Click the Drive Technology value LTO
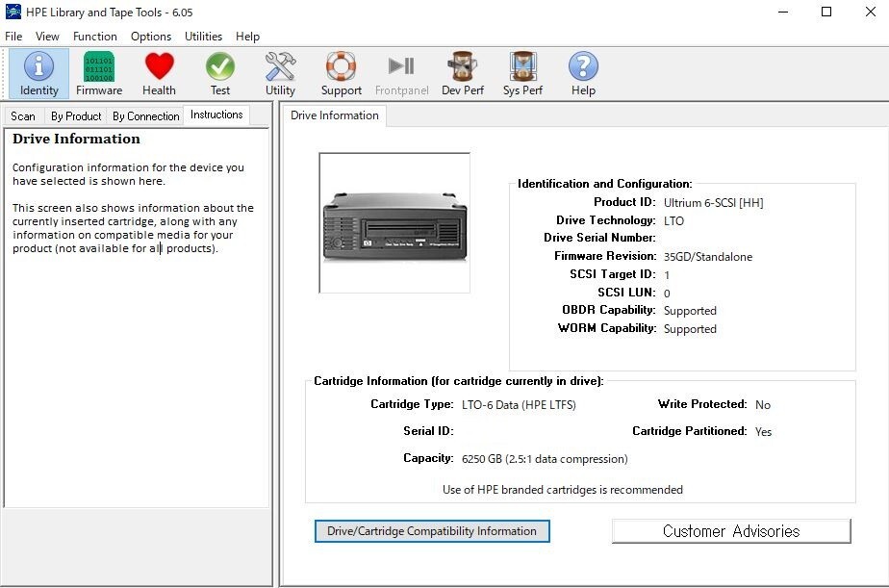The height and width of the screenshot is (588, 889). pyautogui.click(x=673, y=220)
